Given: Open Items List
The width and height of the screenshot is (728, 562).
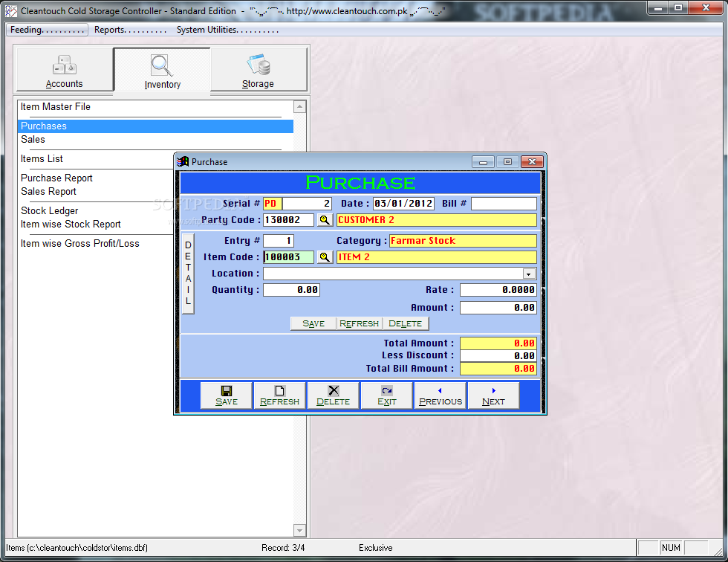Looking at the screenshot, I should (42, 159).
